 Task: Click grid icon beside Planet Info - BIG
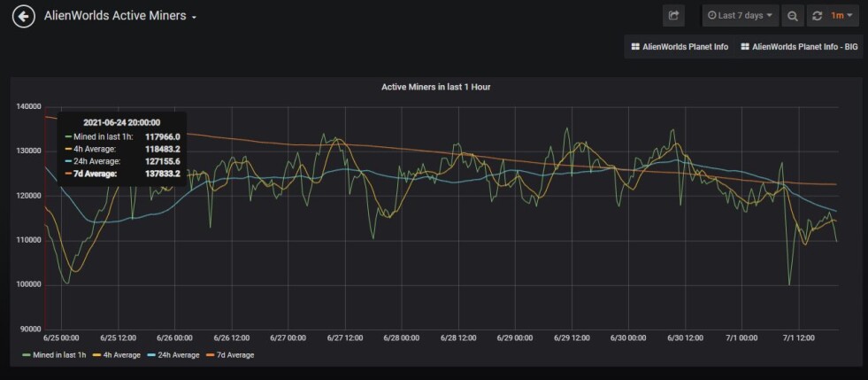(x=745, y=47)
